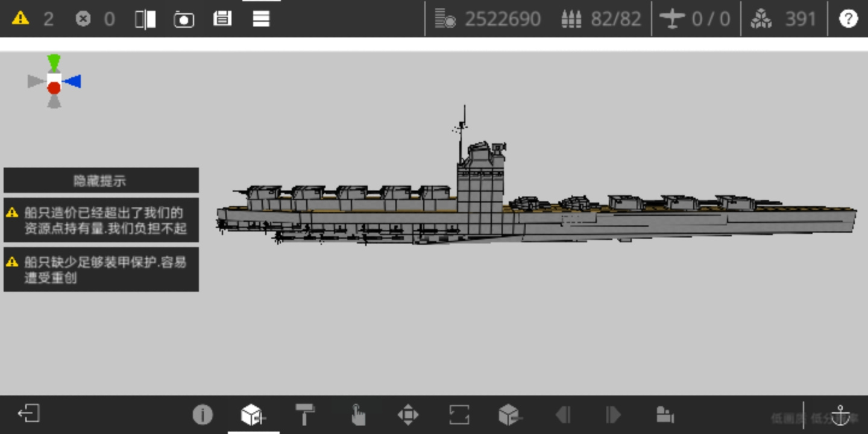Take a screenshot with camera icon
This screenshot has width=868, height=434.
pos(184,19)
